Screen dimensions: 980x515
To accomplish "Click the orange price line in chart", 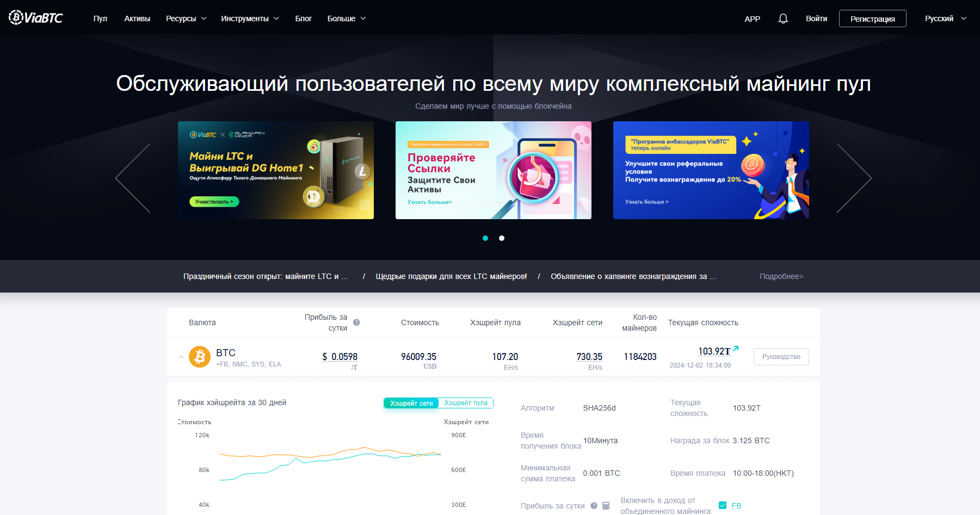I will click(330, 452).
